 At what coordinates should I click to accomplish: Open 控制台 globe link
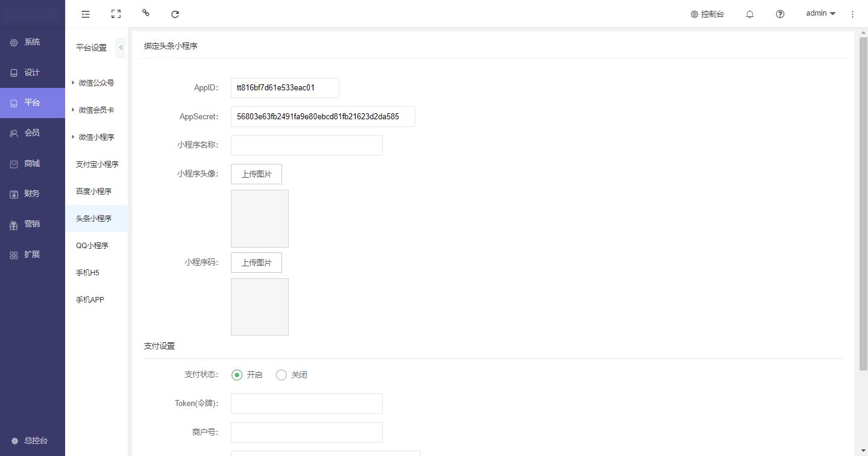tap(707, 14)
